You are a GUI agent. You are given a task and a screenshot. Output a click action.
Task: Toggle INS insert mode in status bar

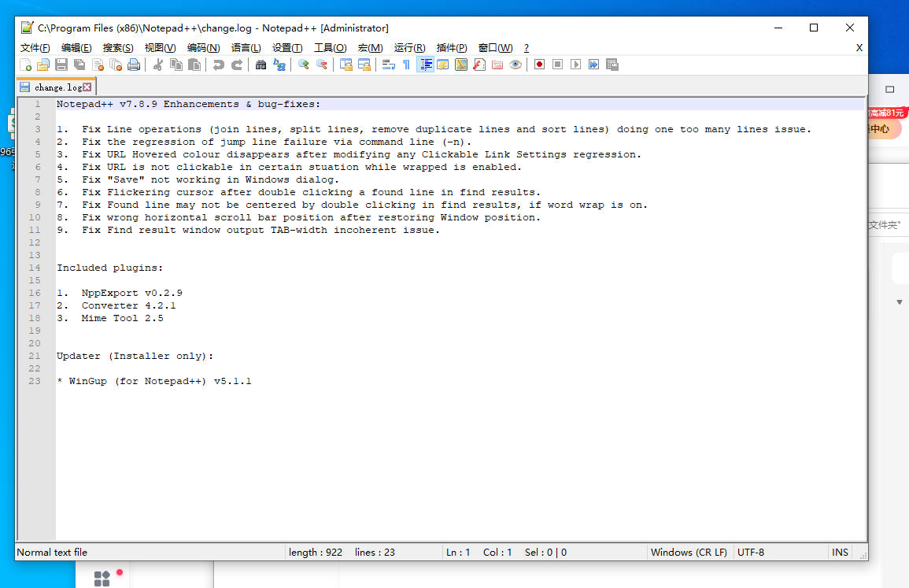840,552
